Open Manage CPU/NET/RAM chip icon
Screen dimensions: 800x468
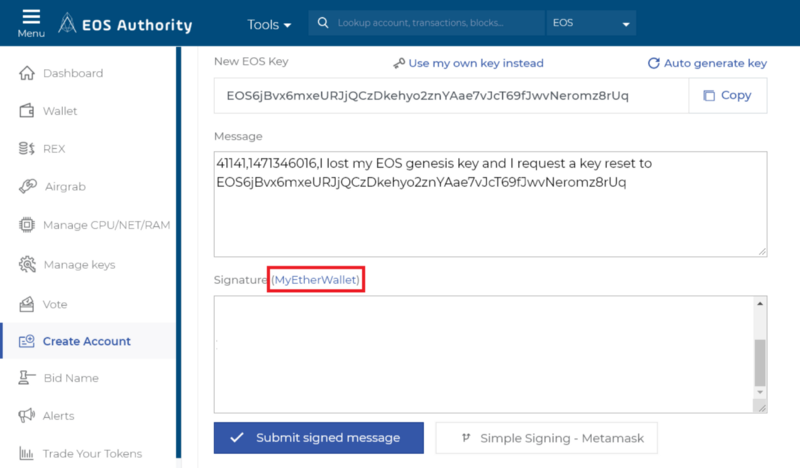27,225
